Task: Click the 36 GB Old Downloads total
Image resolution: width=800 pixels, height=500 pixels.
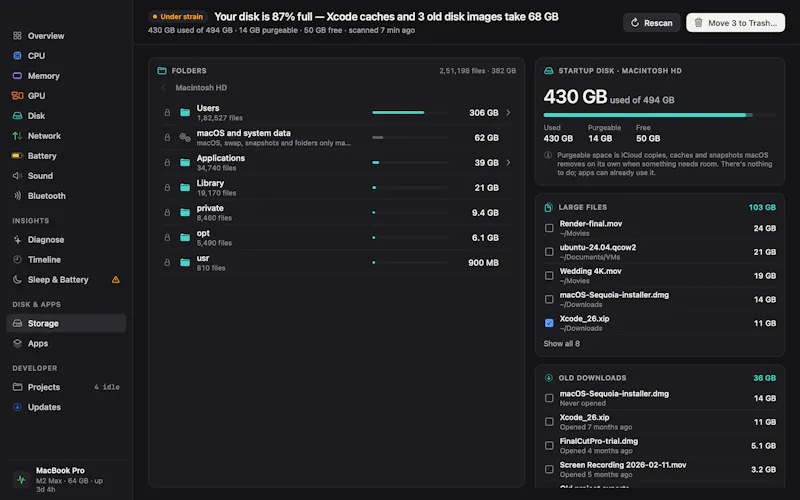Action: click(764, 378)
